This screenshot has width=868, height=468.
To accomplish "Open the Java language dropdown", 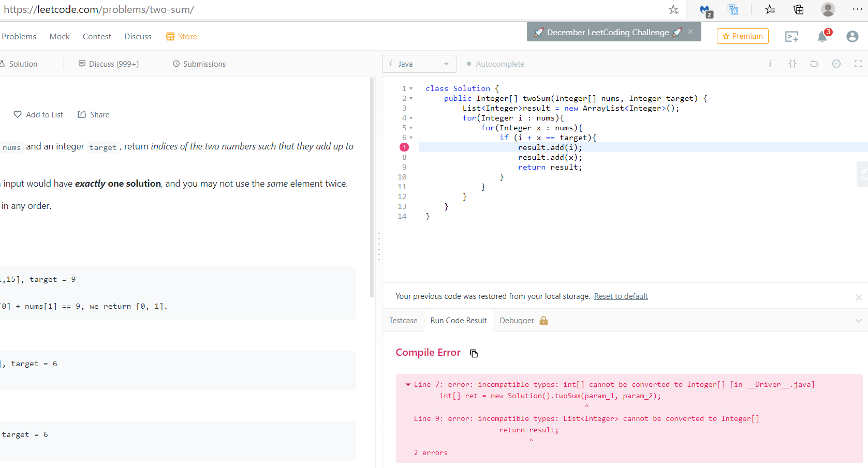I will click(420, 64).
